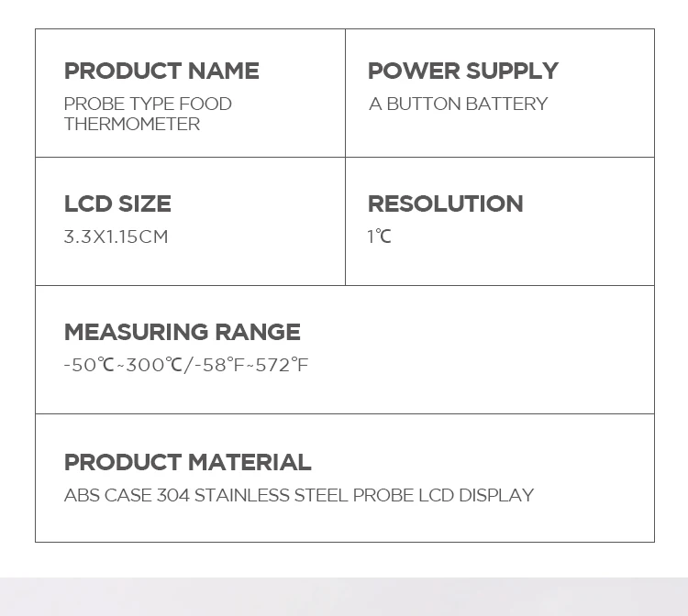688x616 pixels.
Task: Click the MEASURING RANGE heading
Action: coord(182,332)
